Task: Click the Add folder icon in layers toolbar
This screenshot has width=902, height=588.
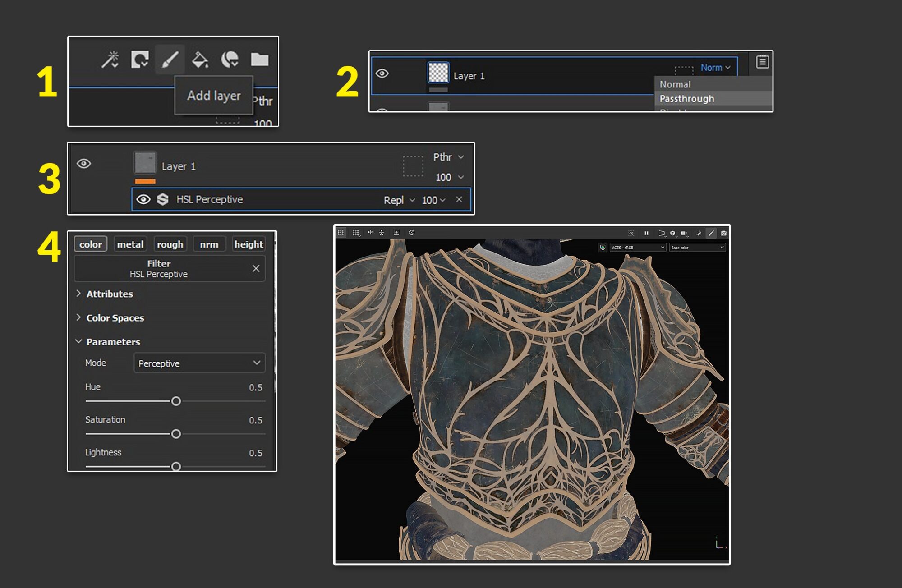Action: coord(260,59)
